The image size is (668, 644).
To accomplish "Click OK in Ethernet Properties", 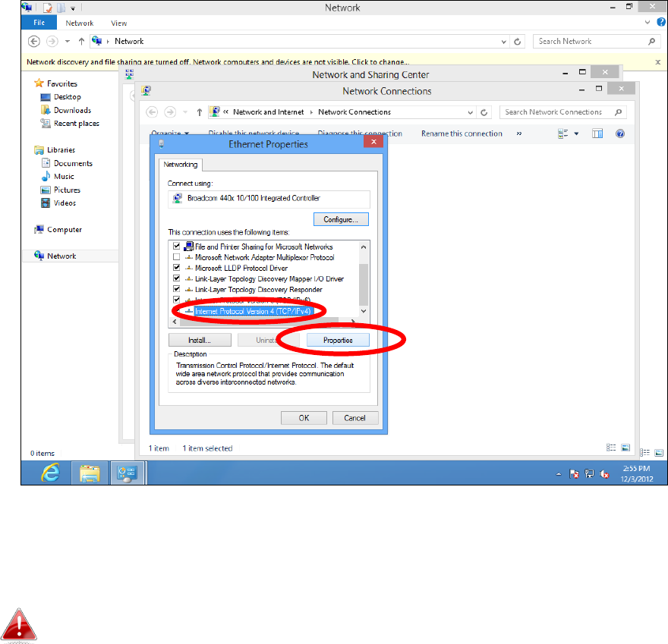I will click(304, 418).
